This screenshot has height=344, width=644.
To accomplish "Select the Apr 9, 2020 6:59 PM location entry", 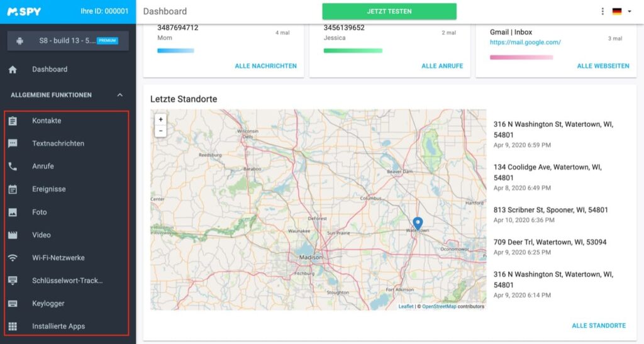I will [x=553, y=134].
